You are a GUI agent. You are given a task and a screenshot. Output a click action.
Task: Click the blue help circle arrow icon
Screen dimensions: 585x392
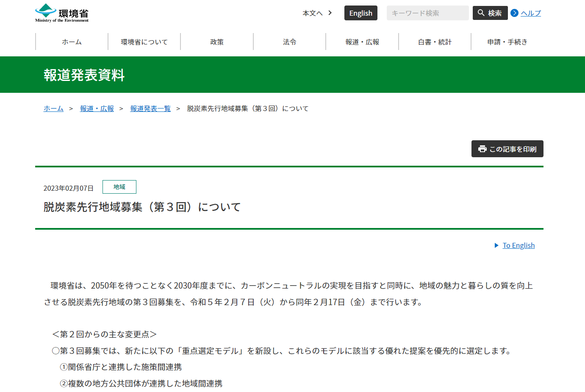click(x=515, y=13)
